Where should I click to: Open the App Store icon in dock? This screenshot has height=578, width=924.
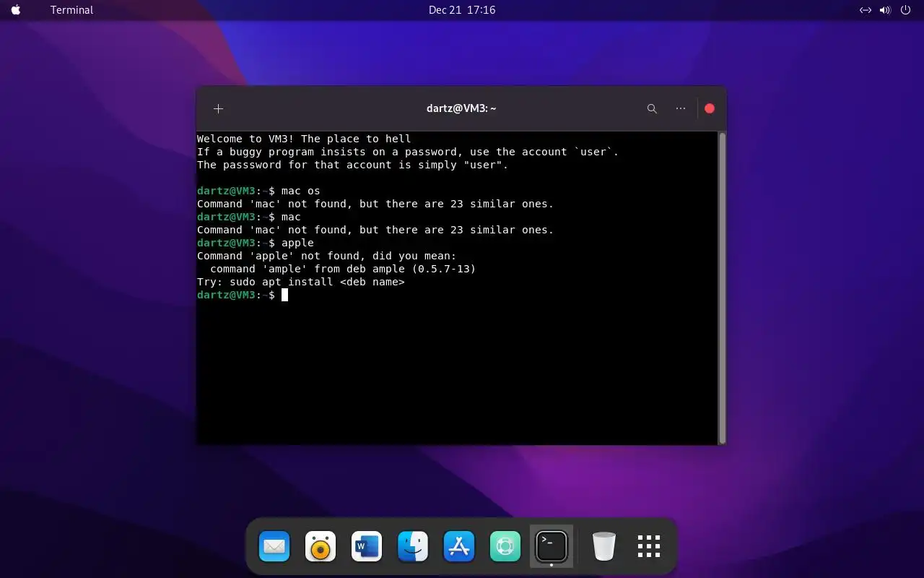[x=459, y=546]
